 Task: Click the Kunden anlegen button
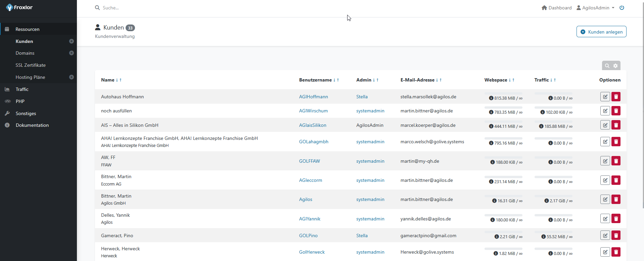(601, 32)
